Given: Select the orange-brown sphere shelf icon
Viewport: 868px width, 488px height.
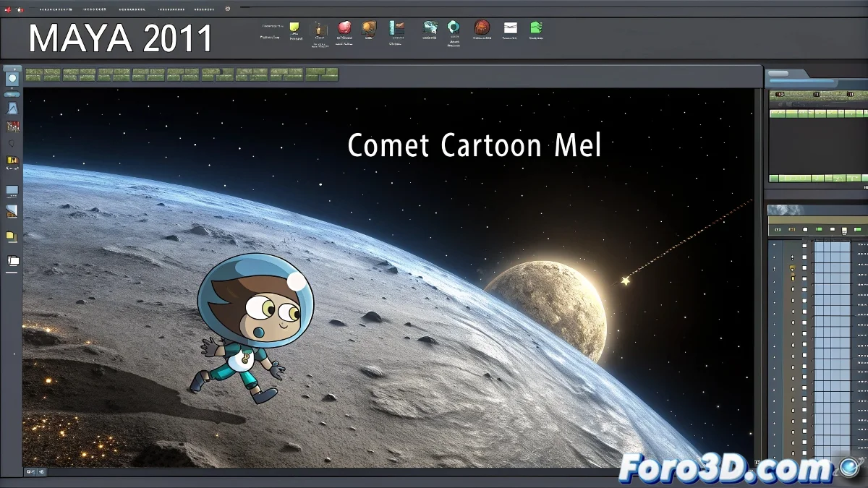Looking at the screenshot, I should [369, 28].
